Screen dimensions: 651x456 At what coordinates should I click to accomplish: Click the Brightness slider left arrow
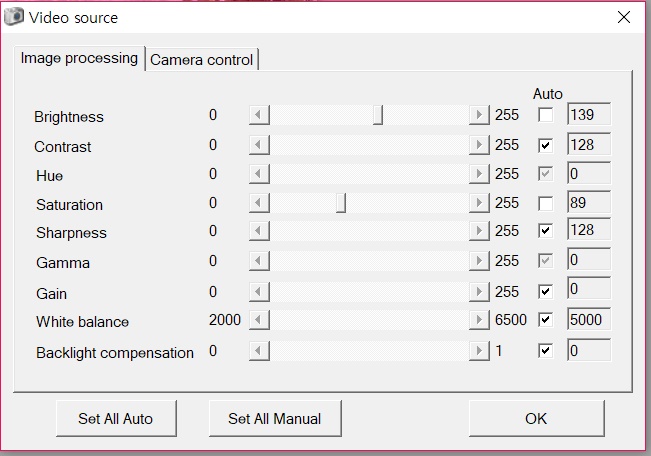(x=258, y=116)
